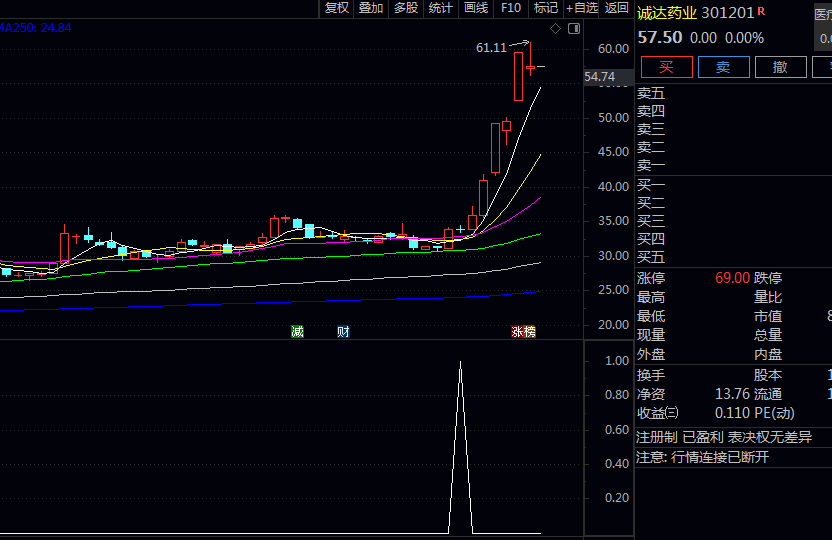Toggle the side panel layout icon

(574, 29)
